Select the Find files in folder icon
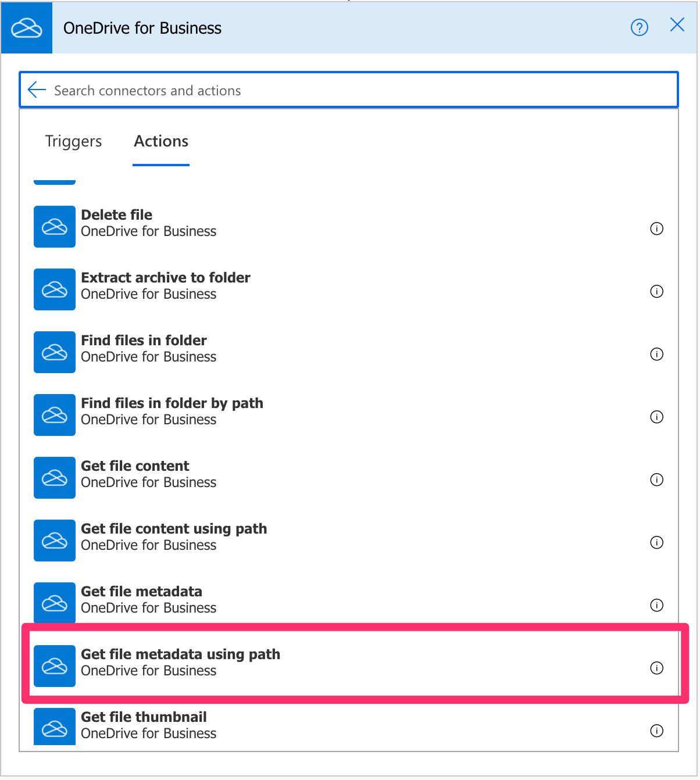The height and width of the screenshot is (780, 700). [x=54, y=352]
